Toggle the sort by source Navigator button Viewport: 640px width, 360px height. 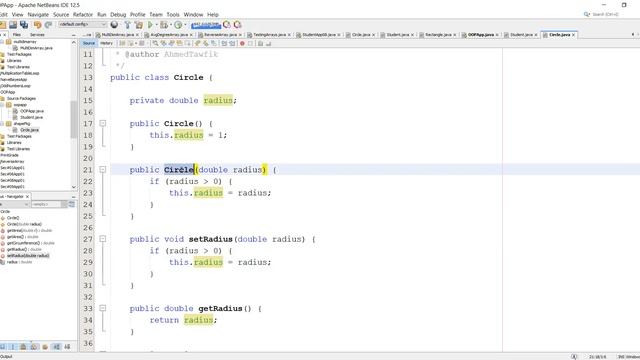pyautogui.click(x=67, y=347)
